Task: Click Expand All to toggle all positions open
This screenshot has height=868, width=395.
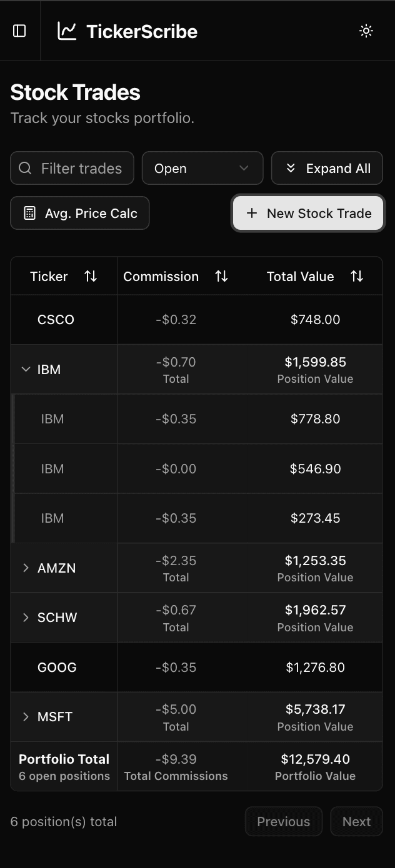Action: coord(327,168)
